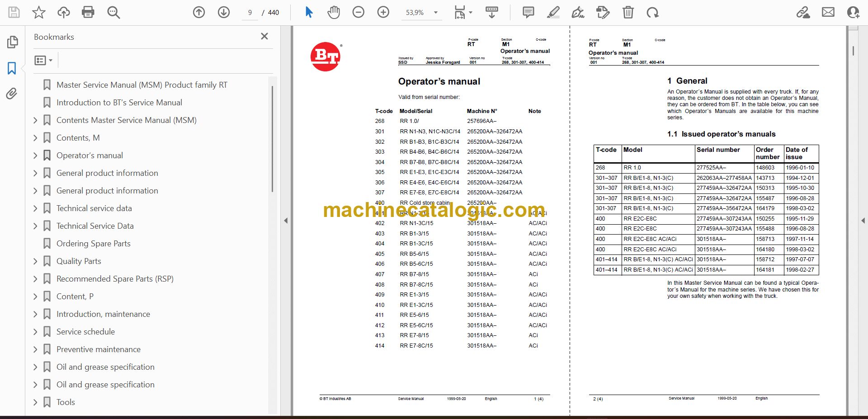Viewport: 868px width, 419px height.
Task: Select machine number 257696AA– for T-code 268
Action: pos(482,121)
